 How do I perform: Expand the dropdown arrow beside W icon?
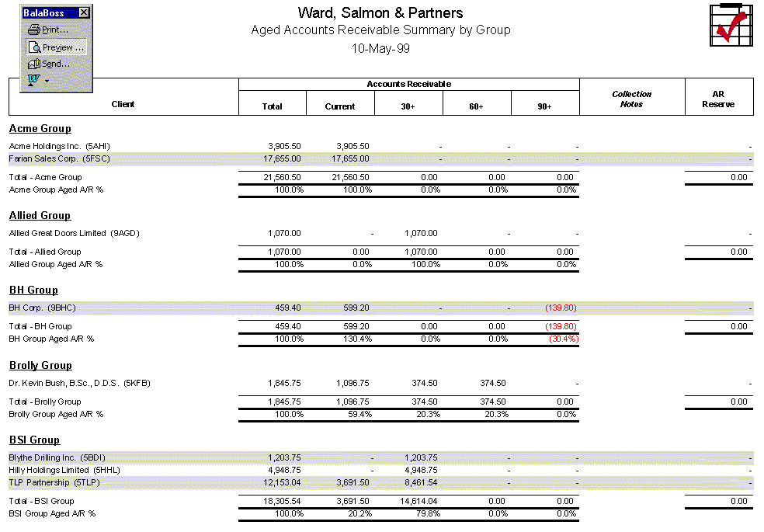click(x=47, y=81)
